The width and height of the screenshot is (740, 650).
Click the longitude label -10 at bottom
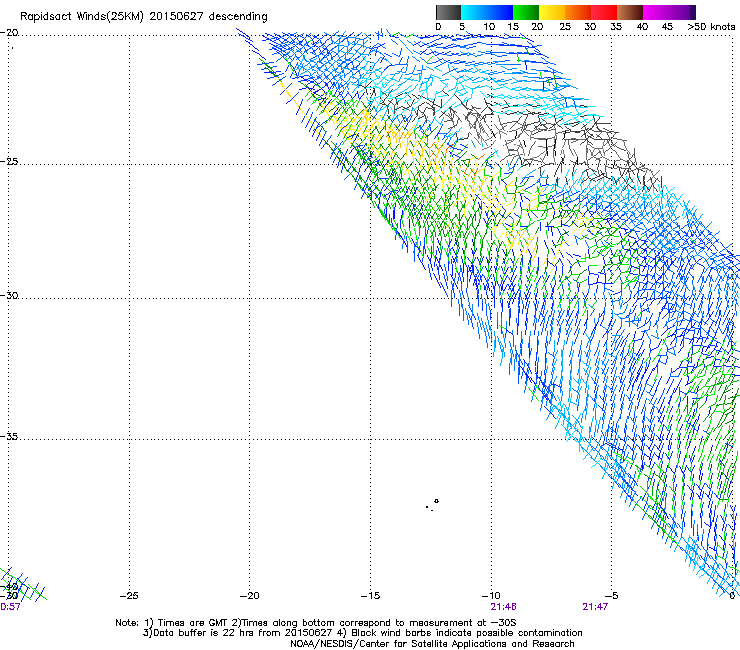pyautogui.click(x=491, y=596)
